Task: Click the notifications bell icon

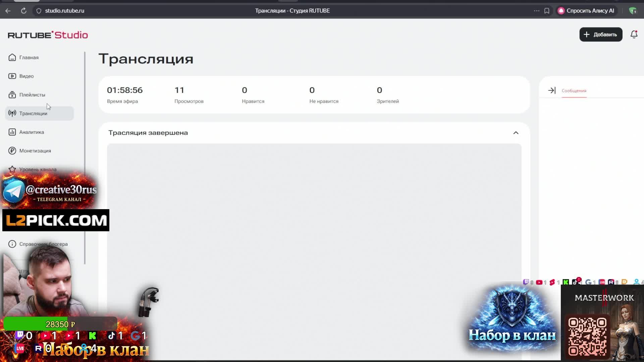Action: point(634,35)
